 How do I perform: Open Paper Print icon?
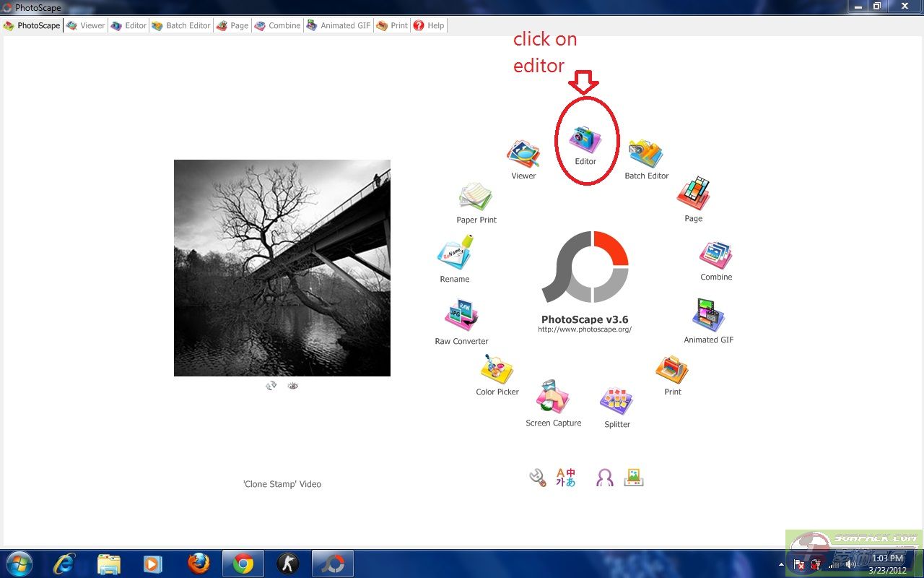[476, 197]
